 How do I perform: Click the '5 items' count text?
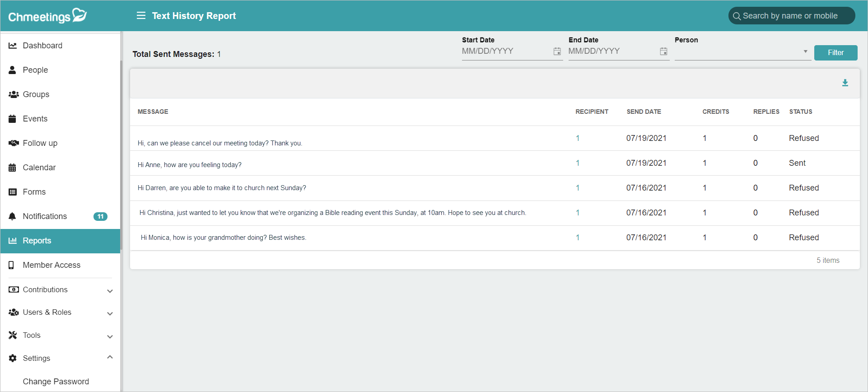[x=828, y=261]
